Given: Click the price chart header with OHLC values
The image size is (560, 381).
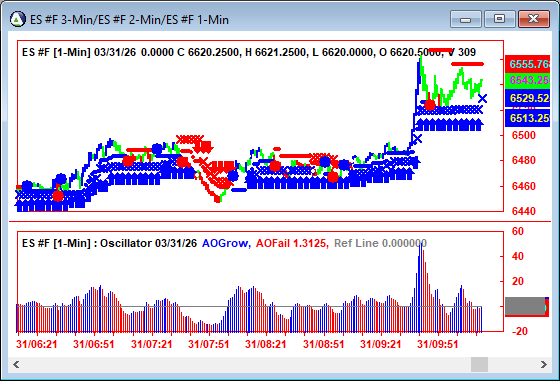Looking at the screenshot, I should pos(249,52).
